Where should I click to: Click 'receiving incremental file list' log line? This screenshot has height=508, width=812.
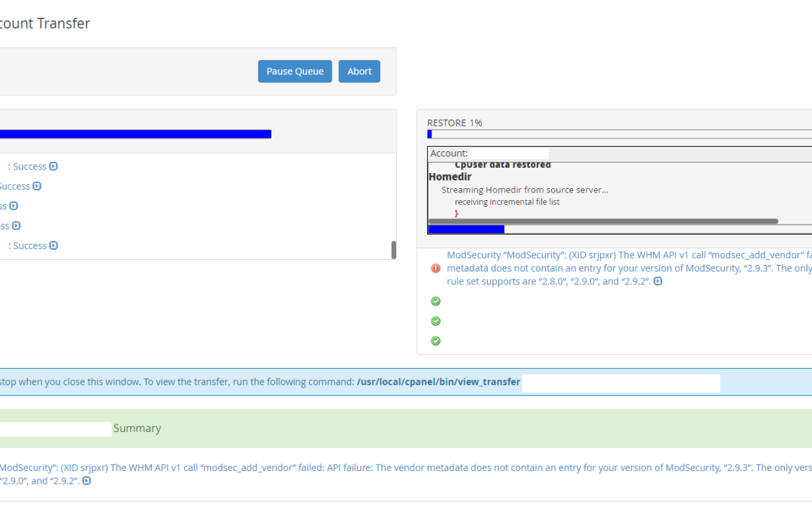(x=507, y=202)
